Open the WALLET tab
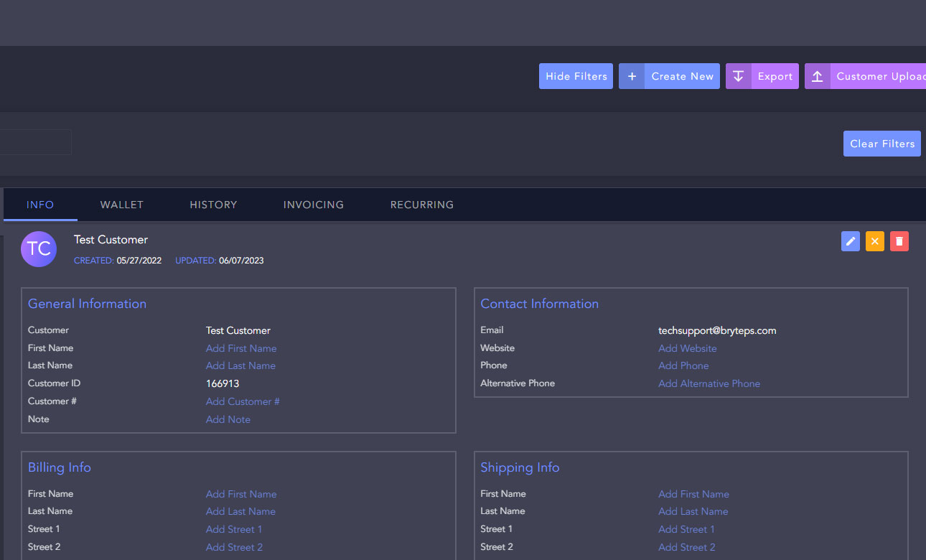The image size is (926, 560). click(x=122, y=205)
